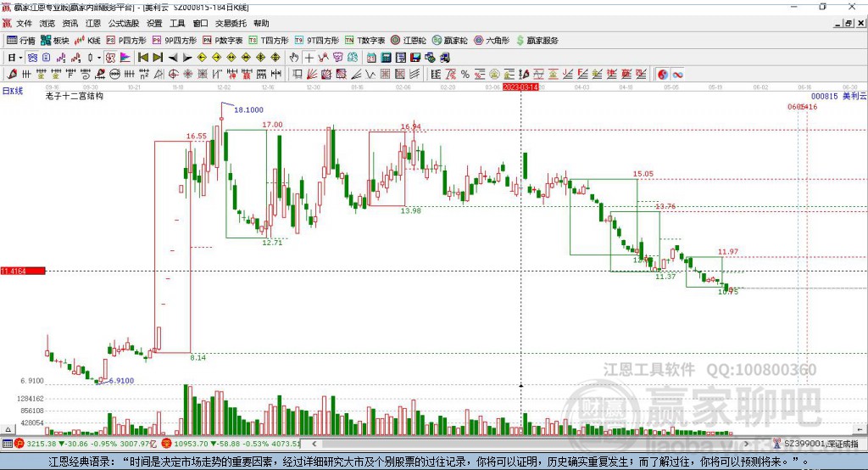Select the percent % retracement tool
The height and width of the screenshot is (470, 868).
click(x=465, y=74)
